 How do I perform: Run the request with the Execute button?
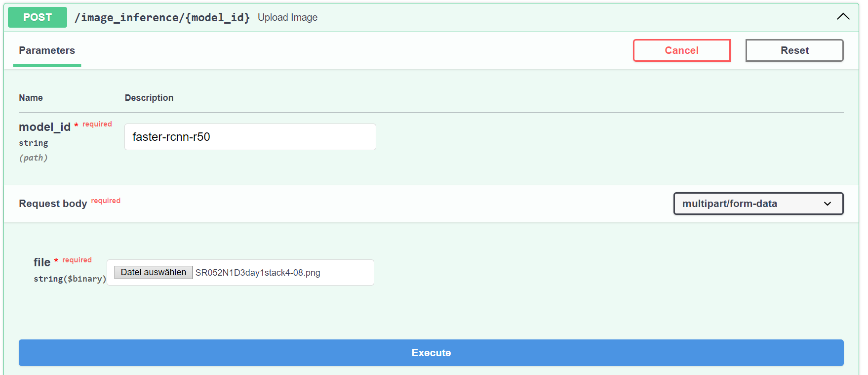click(x=431, y=353)
